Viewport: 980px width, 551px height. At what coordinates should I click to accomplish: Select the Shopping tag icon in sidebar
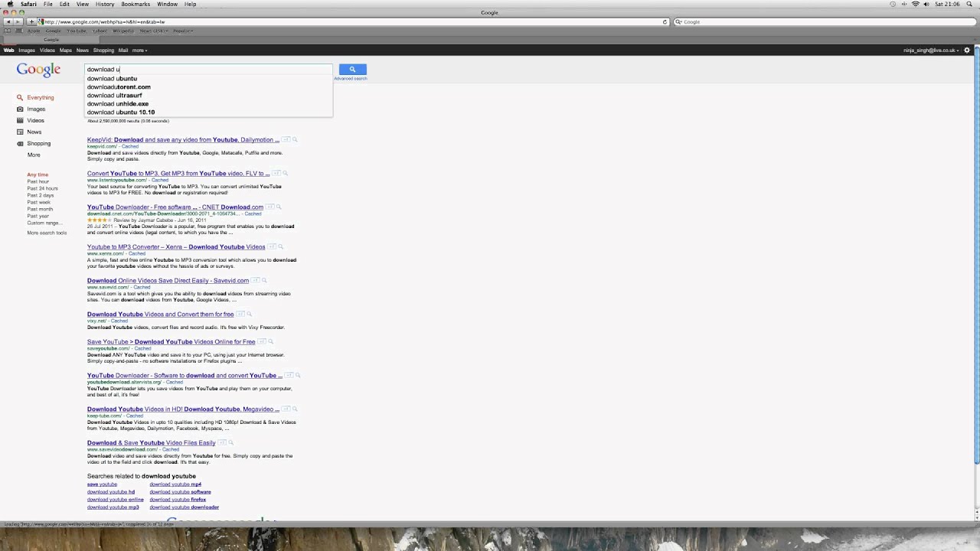20,143
